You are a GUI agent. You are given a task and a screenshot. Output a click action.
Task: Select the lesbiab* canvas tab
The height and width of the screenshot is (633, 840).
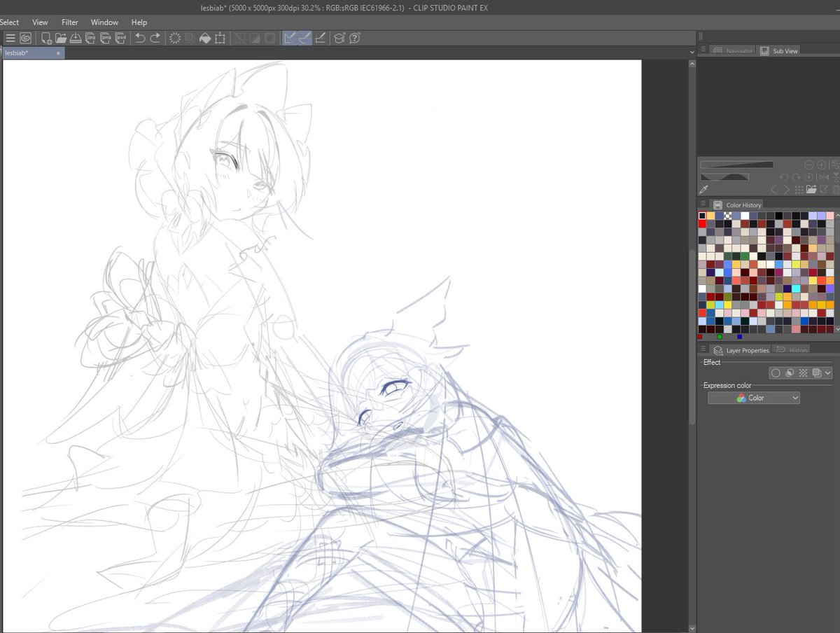coord(34,53)
